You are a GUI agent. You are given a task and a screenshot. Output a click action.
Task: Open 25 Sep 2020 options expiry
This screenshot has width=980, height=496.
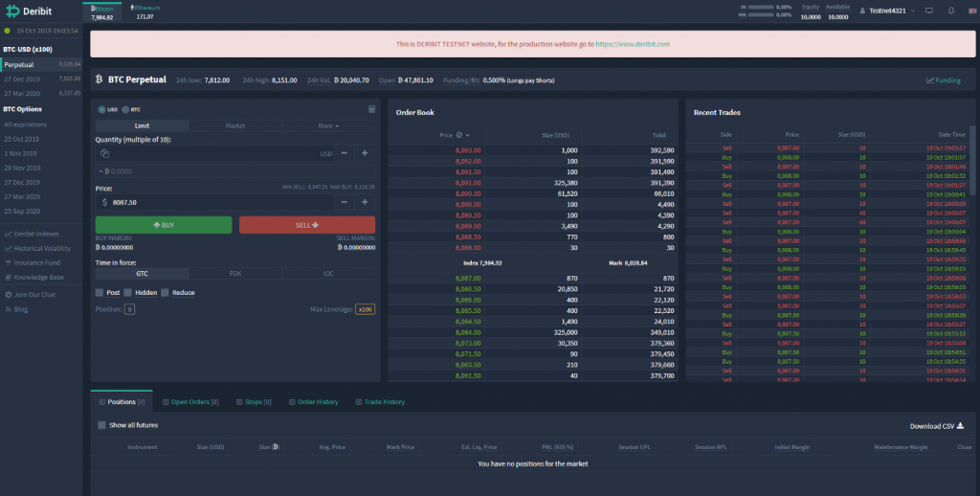click(x=23, y=212)
